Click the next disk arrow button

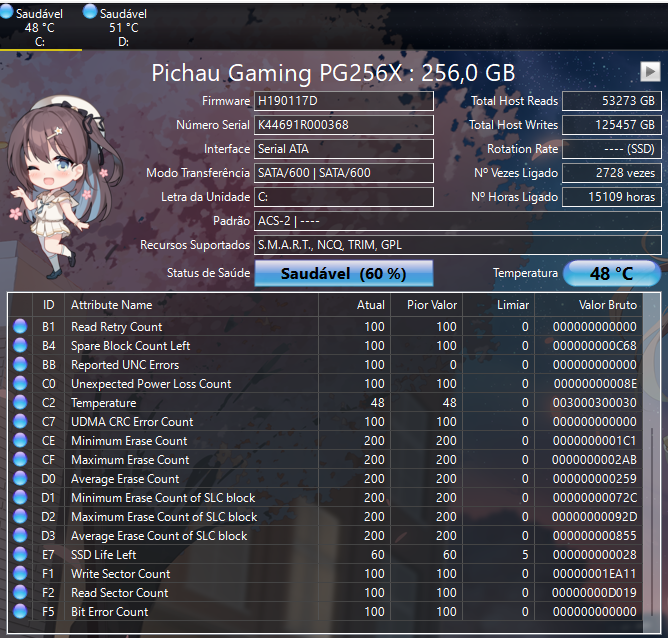[x=650, y=72]
